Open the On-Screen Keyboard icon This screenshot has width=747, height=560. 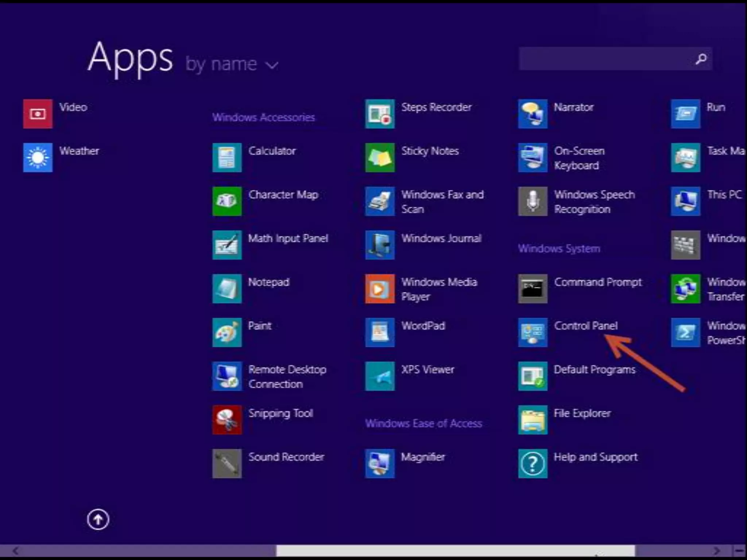(533, 157)
